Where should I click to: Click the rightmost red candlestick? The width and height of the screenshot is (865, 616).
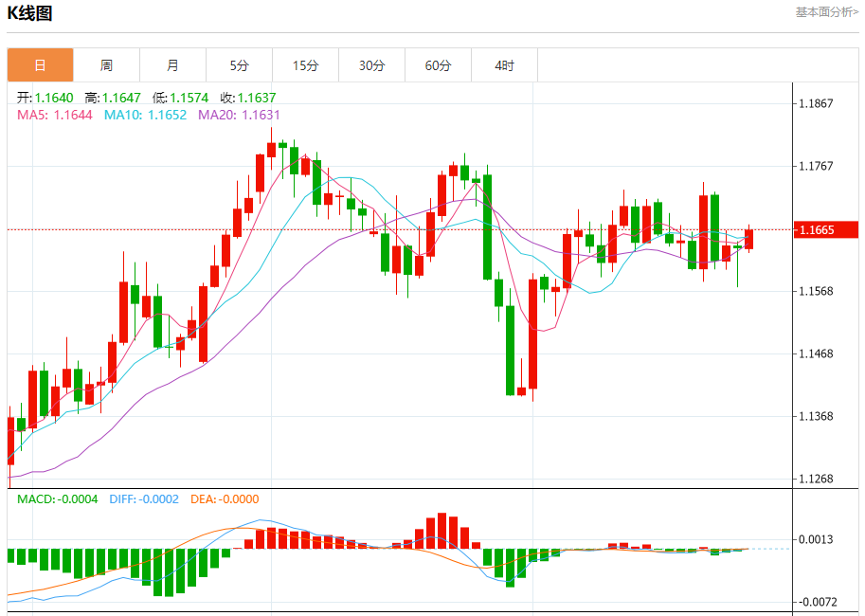point(748,239)
